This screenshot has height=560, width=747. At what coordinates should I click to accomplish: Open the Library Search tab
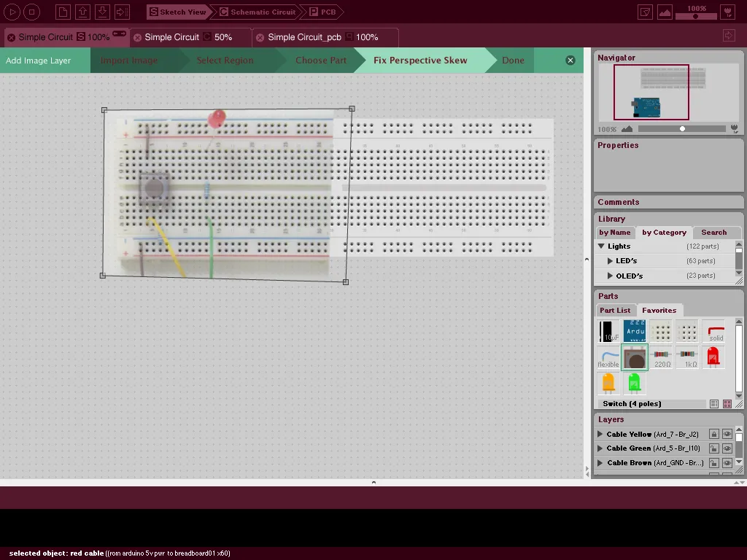713,233
